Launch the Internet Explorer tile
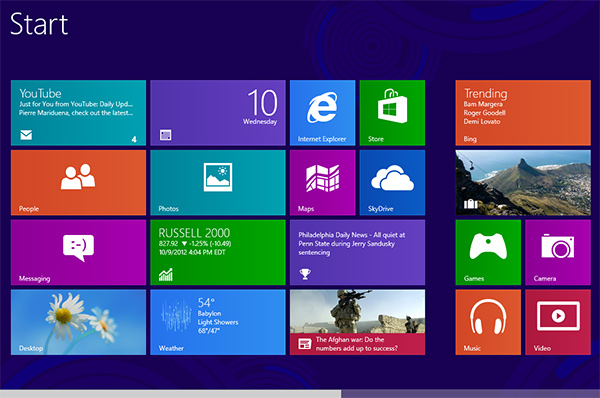 pyautogui.click(x=323, y=113)
